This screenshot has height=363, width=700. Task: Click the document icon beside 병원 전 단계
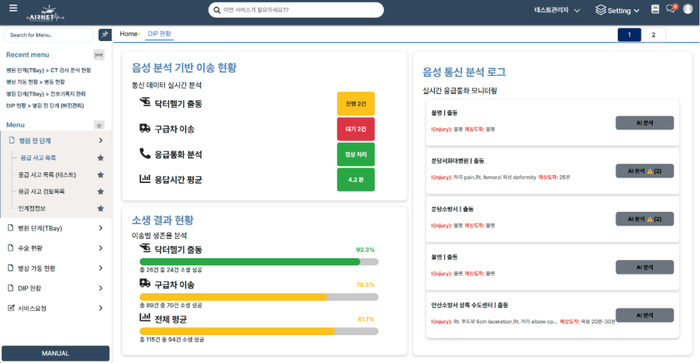click(12, 140)
